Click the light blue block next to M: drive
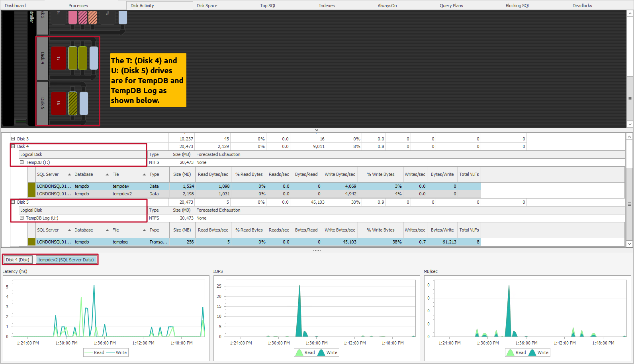Screen dimensions: 634x364 [123, 18]
